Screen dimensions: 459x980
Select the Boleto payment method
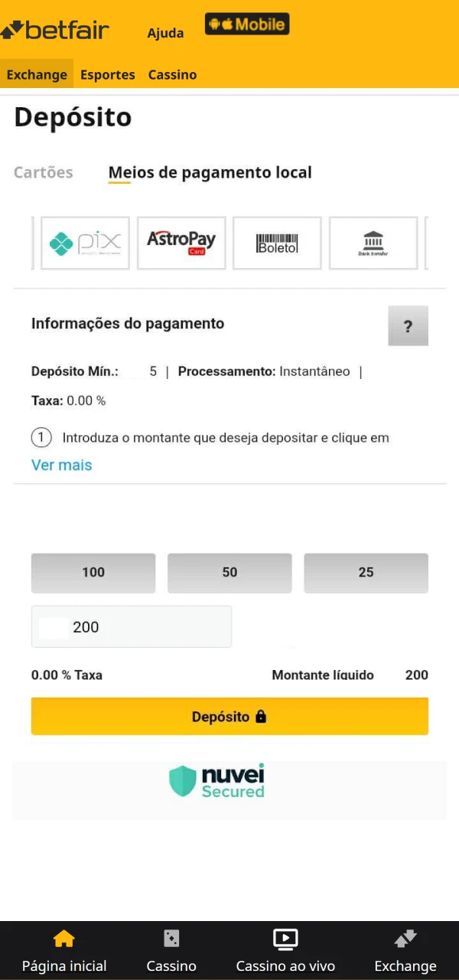(x=277, y=243)
